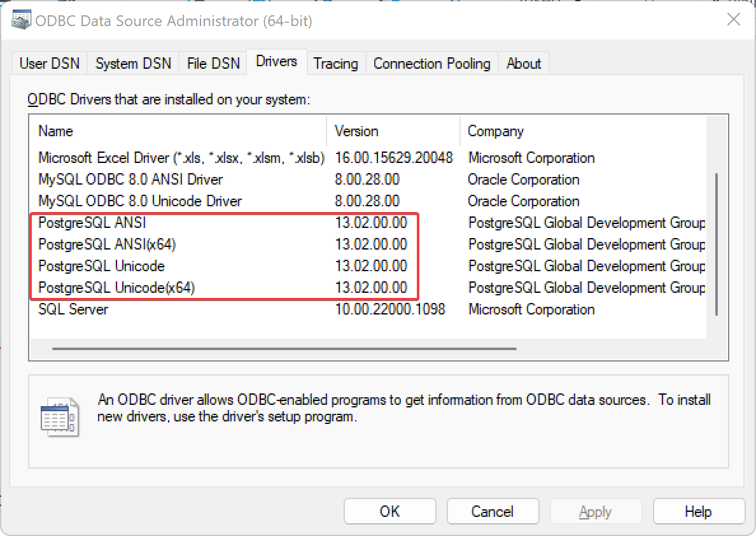The width and height of the screenshot is (756, 536).
Task: Click version 13.02.00.00 of PostgreSQL Unicode(x64)
Action: tap(371, 288)
